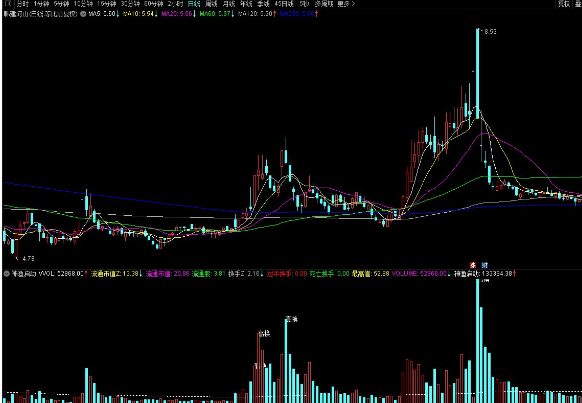
Task: Select the 15分钟 period tab
Action: (107, 4)
